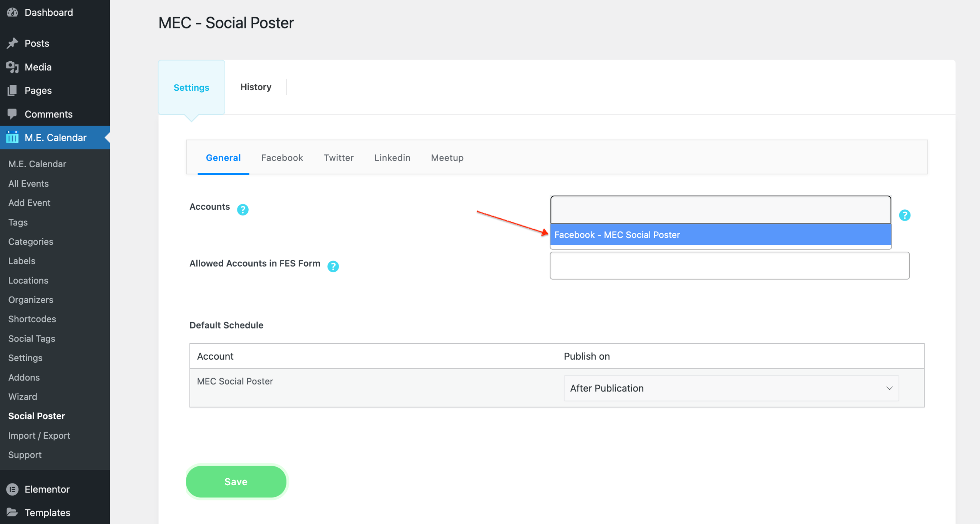Image resolution: width=980 pixels, height=524 pixels.
Task: Click the Elementor logo icon
Action: point(12,489)
